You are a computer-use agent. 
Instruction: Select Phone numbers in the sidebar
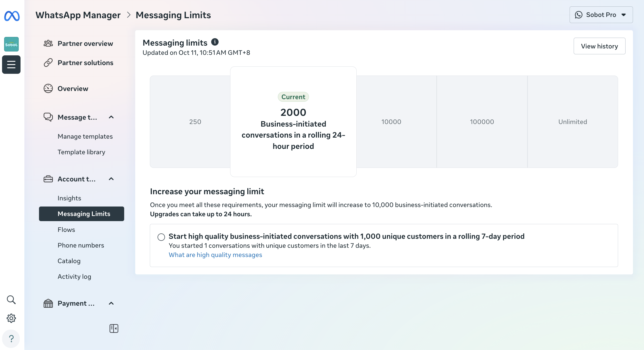(81, 245)
